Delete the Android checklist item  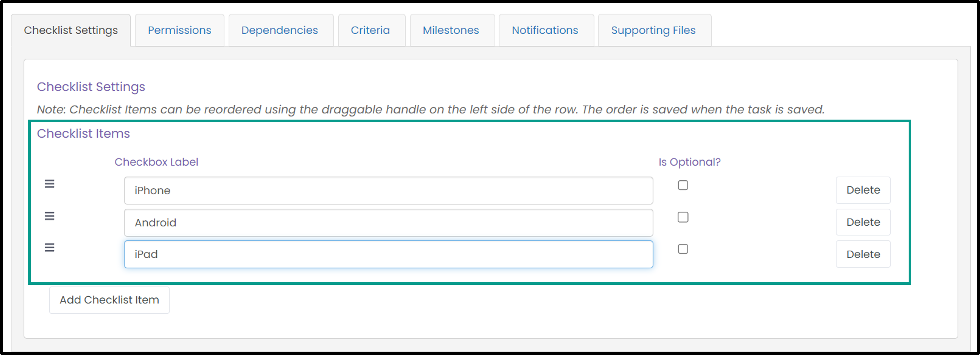point(863,222)
